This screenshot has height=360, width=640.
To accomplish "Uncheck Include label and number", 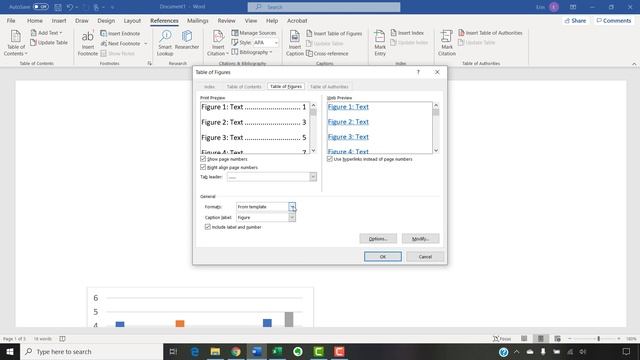I will point(208,227).
